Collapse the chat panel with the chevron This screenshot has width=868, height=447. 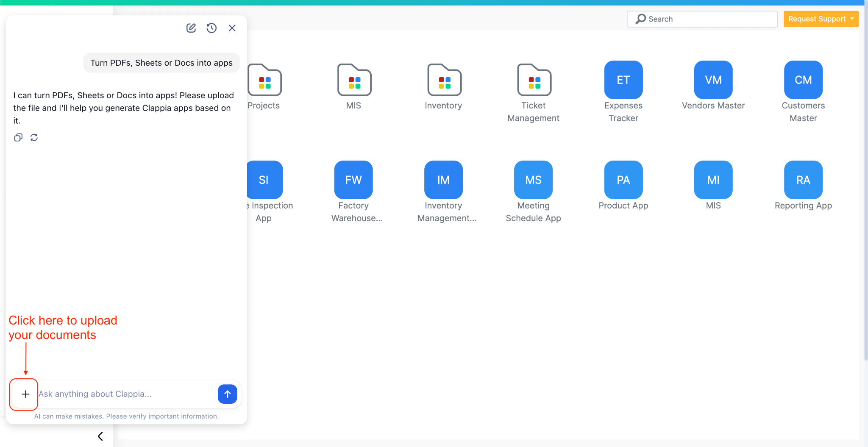click(x=100, y=436)
